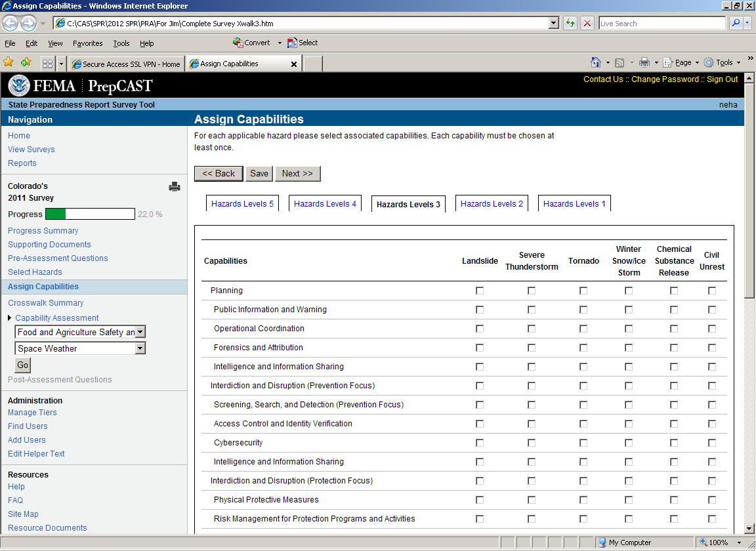Open the Favorites menu in menu bar
Viewport: 756px width, 551px height.
[87, 43]
